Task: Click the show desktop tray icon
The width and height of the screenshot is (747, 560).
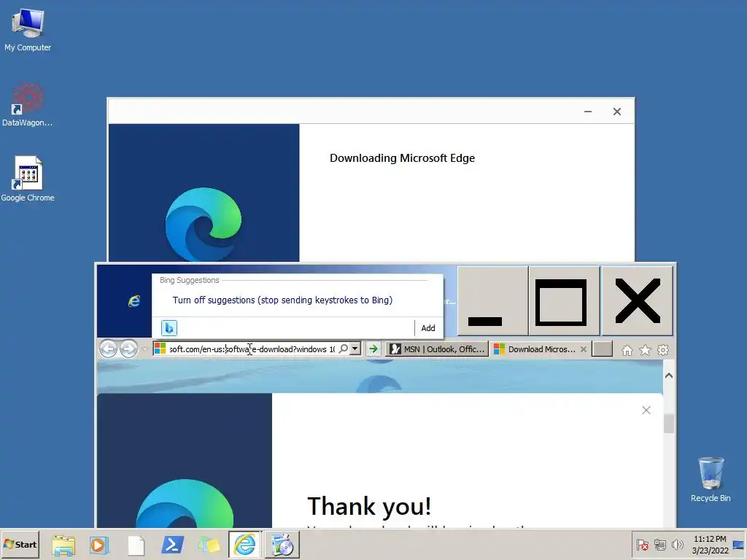Action: coord(738,545)
